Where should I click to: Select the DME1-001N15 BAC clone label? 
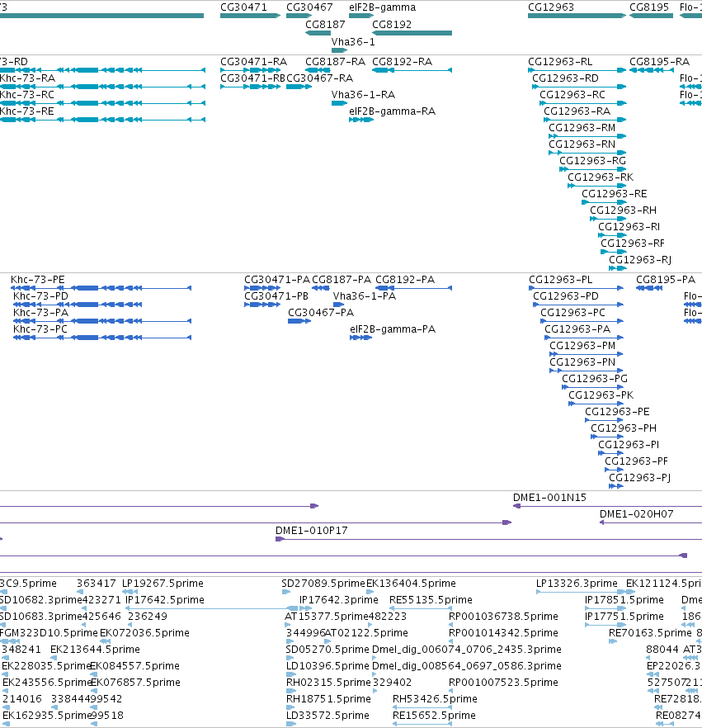[x=550, y=497]
